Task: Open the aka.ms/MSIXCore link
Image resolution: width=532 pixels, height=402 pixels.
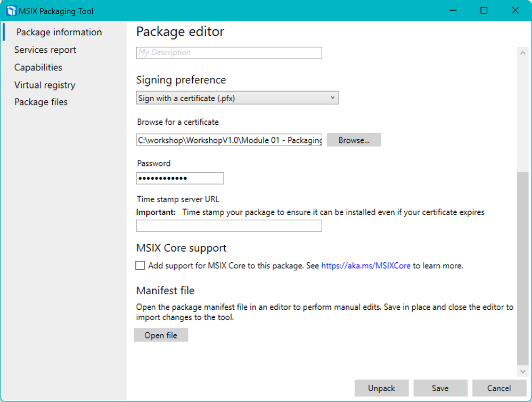Action: (x=366, y=266)
